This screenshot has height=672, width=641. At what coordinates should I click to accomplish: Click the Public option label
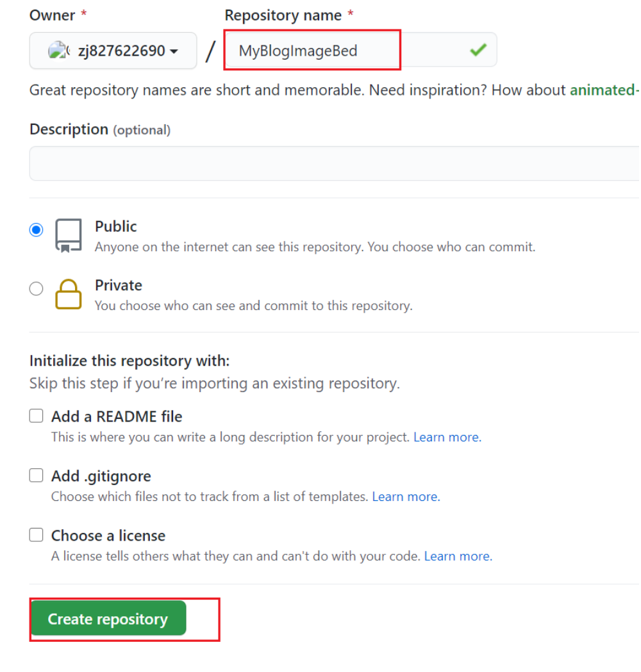click(116, 226)
